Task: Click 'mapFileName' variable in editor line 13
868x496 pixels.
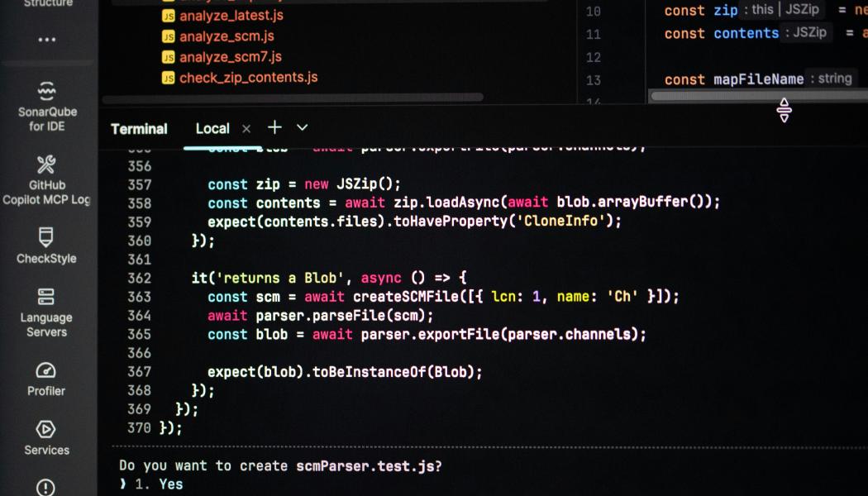Action: coord(758,79)
